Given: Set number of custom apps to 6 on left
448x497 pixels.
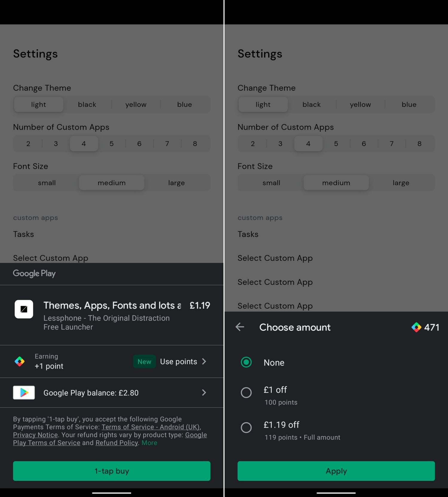Looking at the screenshot, I should coord(139,144).
